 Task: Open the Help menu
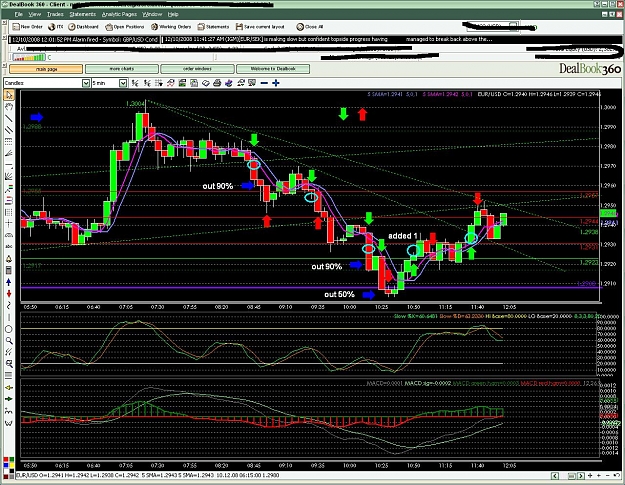[x=173, y=14]
